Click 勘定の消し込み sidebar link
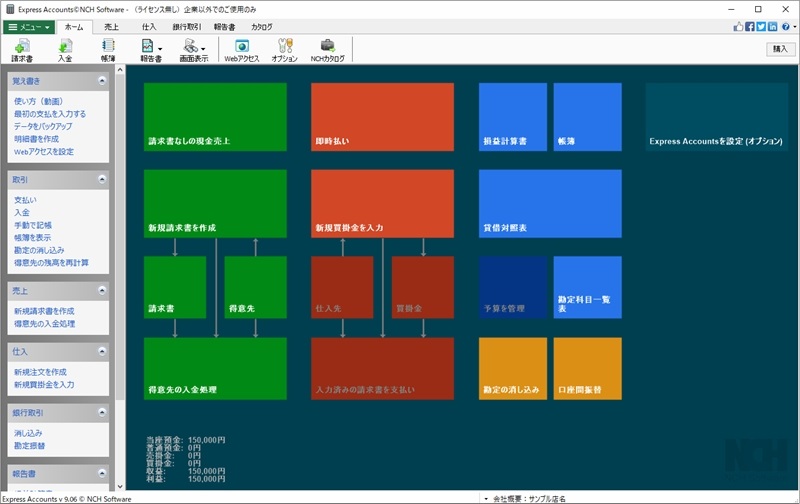The height and width of the screenshot is (504, 800). pyautogui.click(x=39, y=250)
